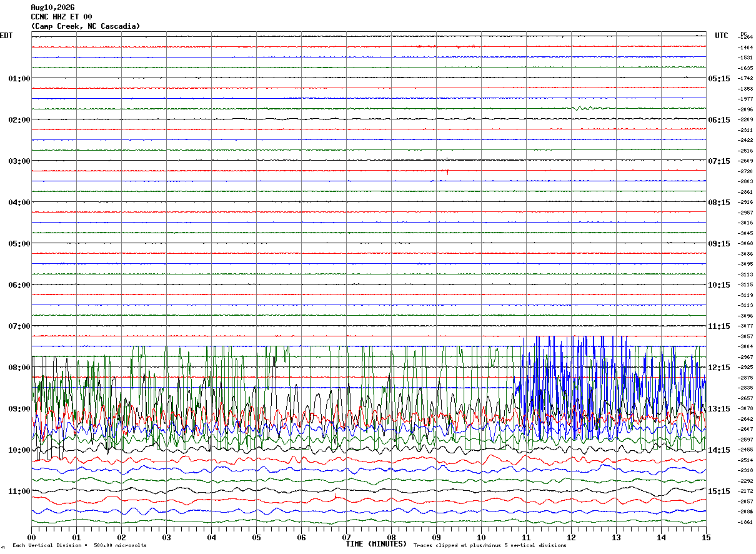Select the station code text CCNC HHZ ET 00

click(61, 17)
